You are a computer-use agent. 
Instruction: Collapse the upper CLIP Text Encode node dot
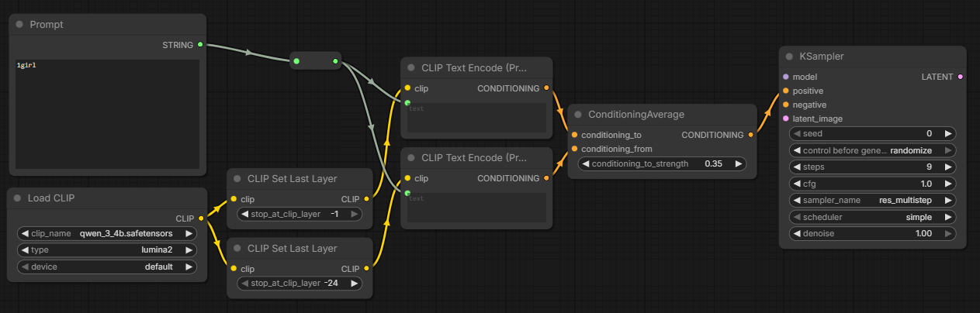click(411, 67)
